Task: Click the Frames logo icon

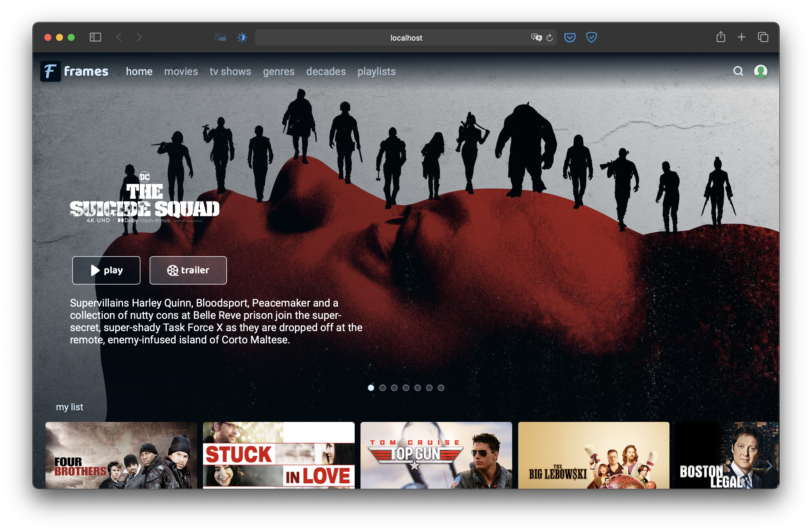Action: [50, 71]
